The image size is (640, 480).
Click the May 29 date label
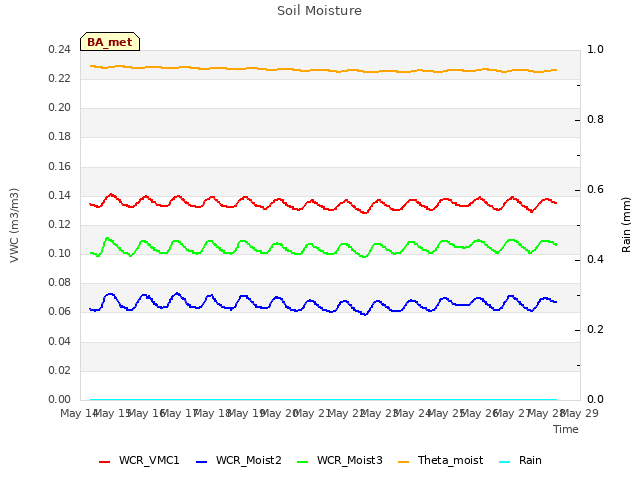click(580, 413)
